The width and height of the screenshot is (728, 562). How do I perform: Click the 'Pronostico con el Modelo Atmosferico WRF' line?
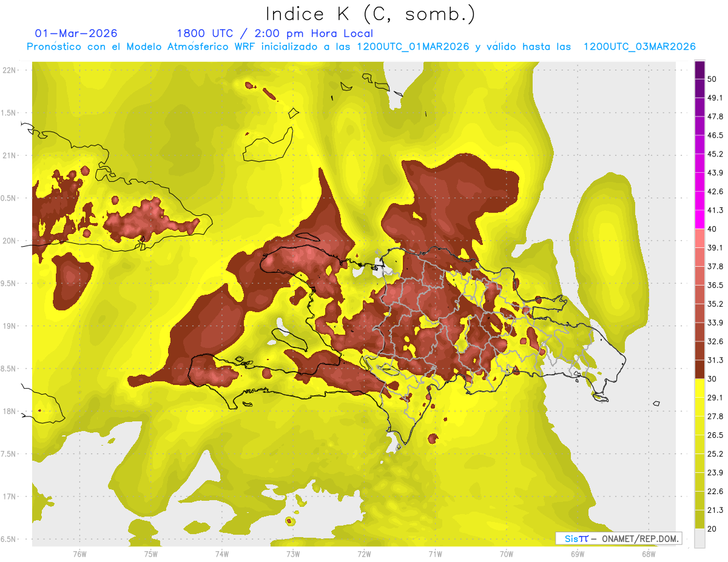pos(362,47)
